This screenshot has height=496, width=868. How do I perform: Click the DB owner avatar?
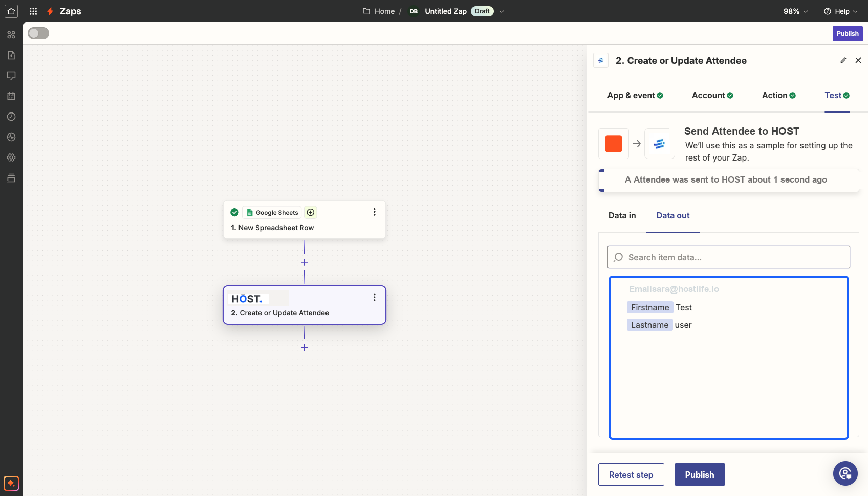pos(414,11)
